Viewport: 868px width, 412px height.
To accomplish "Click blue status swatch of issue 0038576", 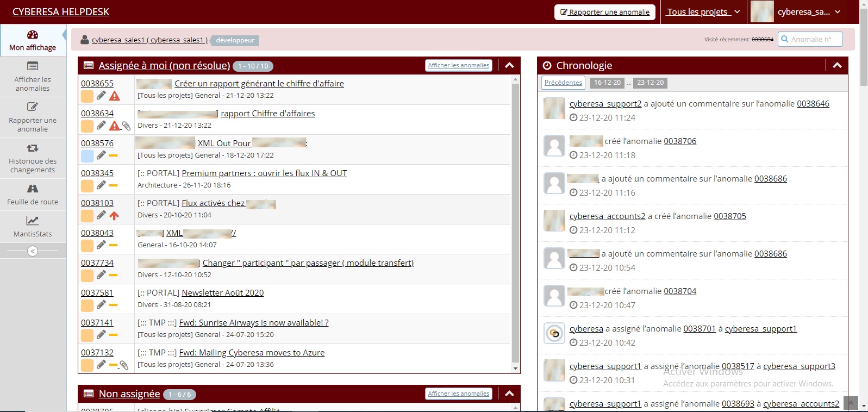I will (87, 156).
